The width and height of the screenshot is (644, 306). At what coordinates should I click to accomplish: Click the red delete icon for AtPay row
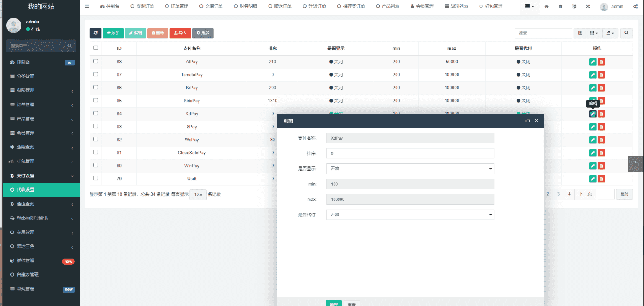(601, 62)
